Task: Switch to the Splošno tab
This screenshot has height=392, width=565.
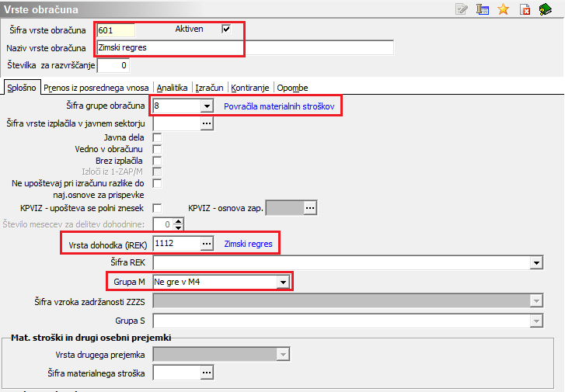Action: 22,88
